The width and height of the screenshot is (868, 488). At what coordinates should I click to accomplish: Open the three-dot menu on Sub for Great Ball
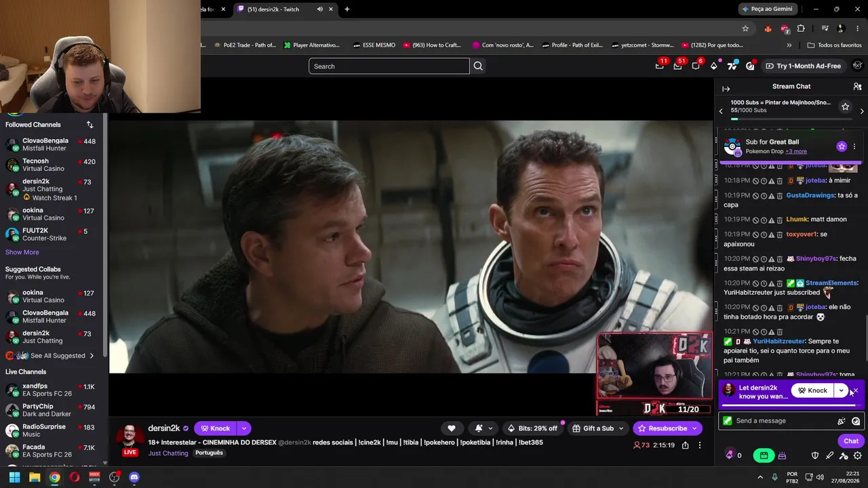(x=854, y=146)
